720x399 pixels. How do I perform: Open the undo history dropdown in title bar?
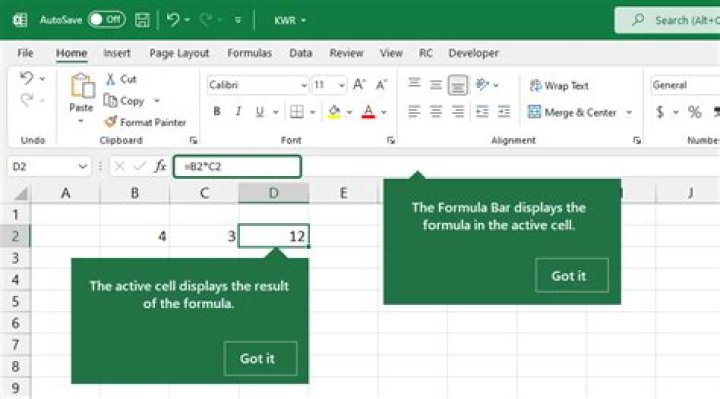click(x=187, y=20)
